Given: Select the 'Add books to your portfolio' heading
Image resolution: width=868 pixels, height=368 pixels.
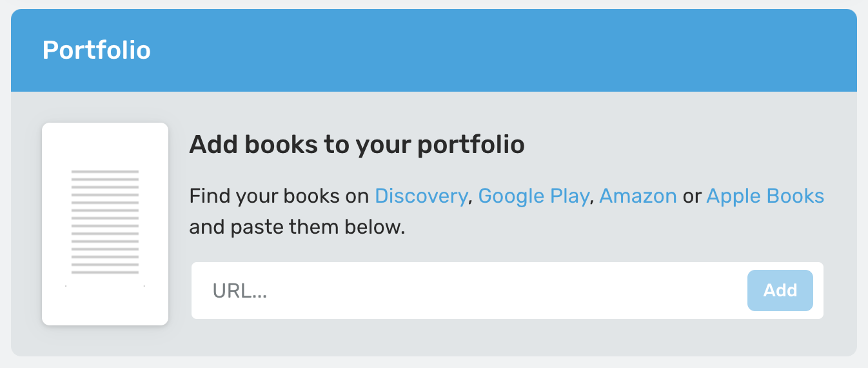Looking at the screenshot, I should (x=357, y=145).
